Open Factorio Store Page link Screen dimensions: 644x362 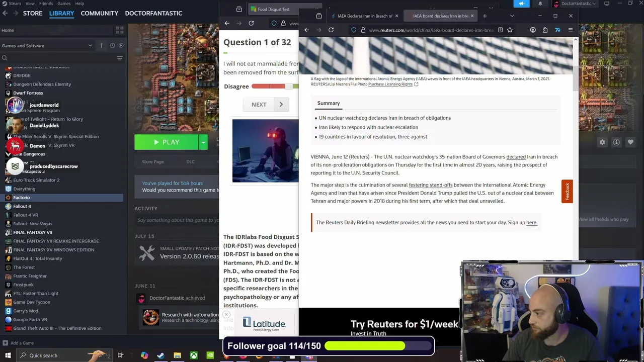(152, 162)
